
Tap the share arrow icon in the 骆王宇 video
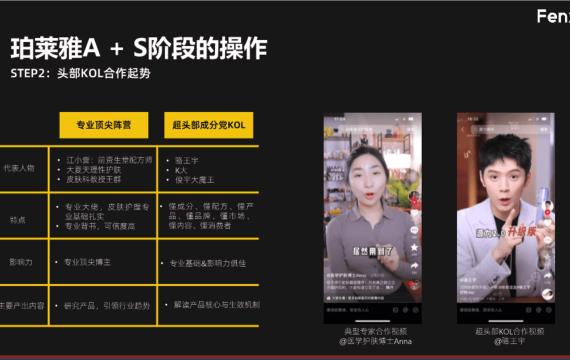pos(547,275)
